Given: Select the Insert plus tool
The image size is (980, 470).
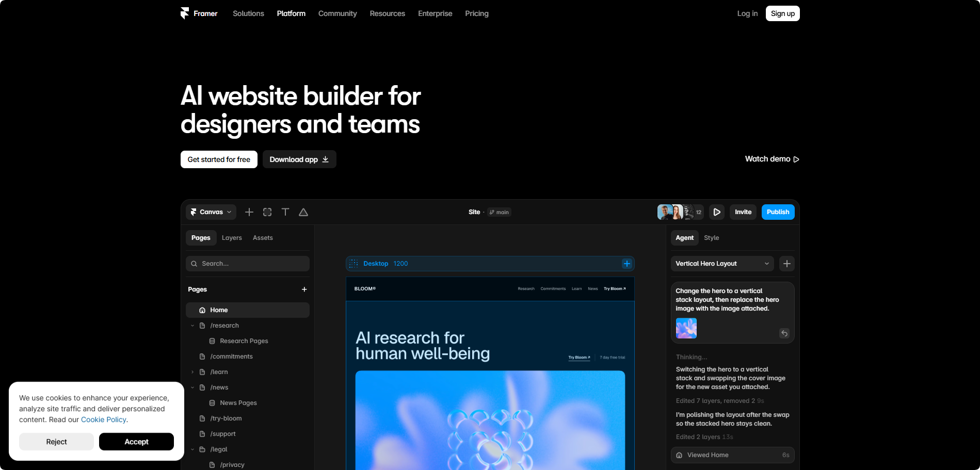Looking at the screenshot, I should click(249, 212).
